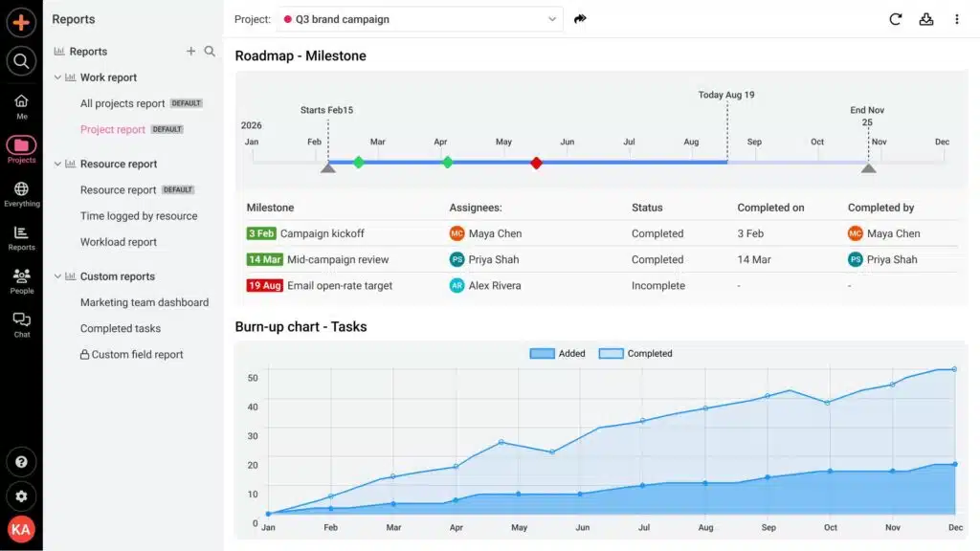Click the second green milestone diamond
The image size is (980, 551).
448,163
